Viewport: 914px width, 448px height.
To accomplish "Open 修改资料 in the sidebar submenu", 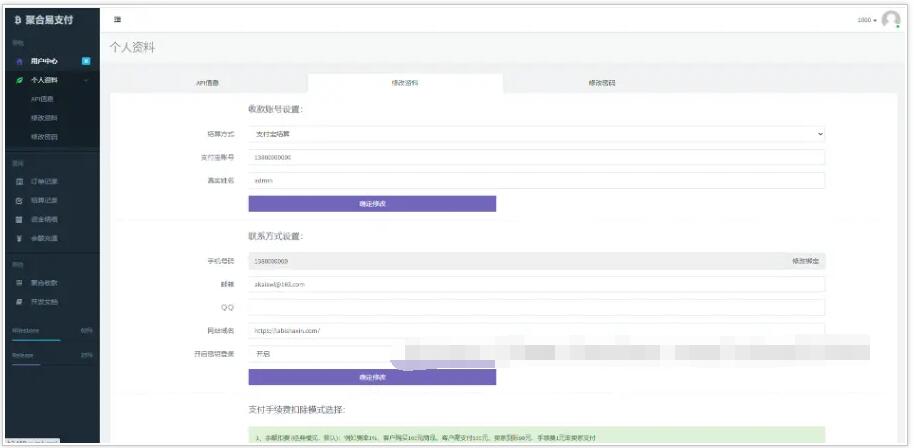I will point(44,118).
